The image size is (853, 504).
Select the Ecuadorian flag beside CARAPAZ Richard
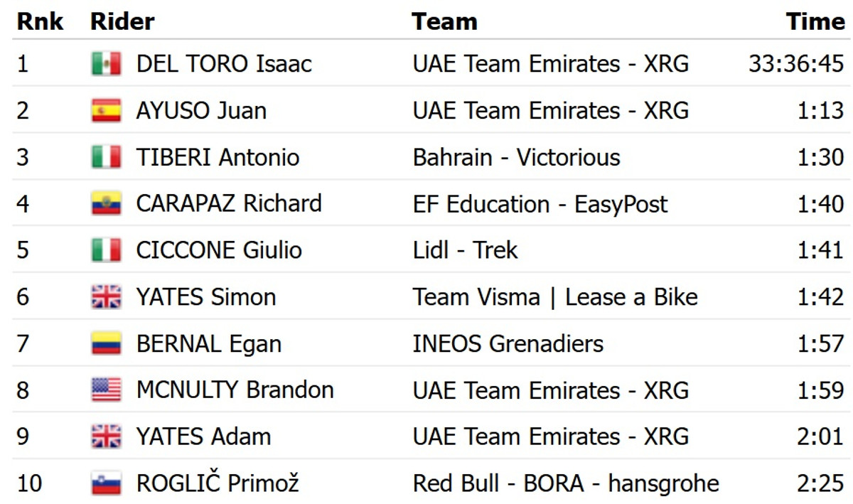coord(106,204)
